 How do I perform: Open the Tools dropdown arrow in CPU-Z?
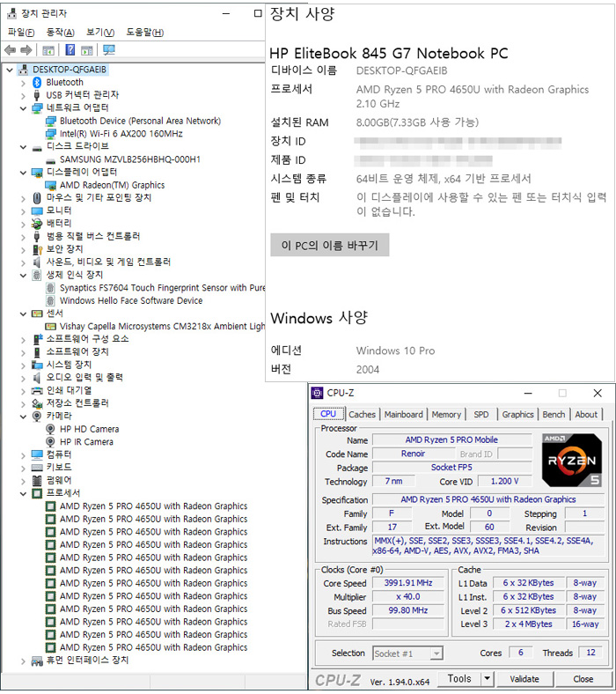point(487,679)
